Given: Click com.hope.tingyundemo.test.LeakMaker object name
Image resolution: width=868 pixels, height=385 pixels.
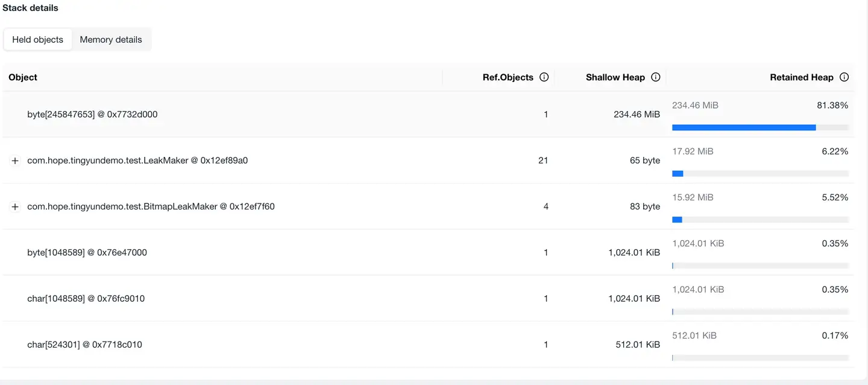Looking at the screenshot, I should pyautogui.click(x=137, y=161).
